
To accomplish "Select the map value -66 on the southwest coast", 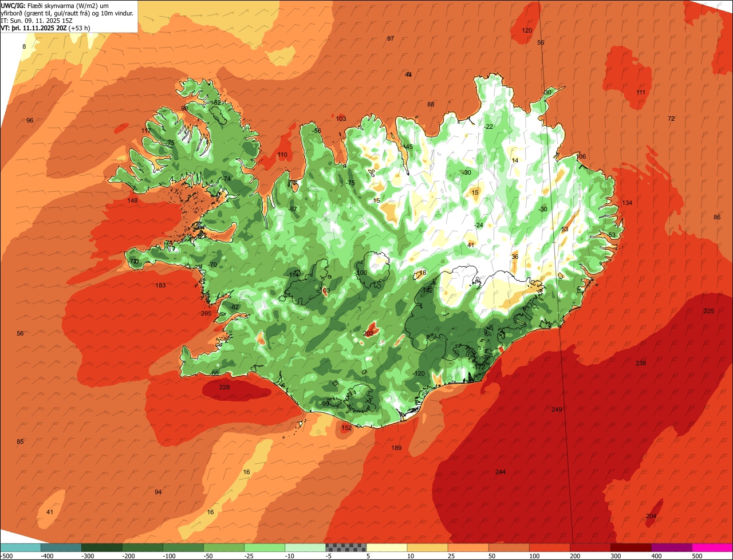I will (215, 373).
